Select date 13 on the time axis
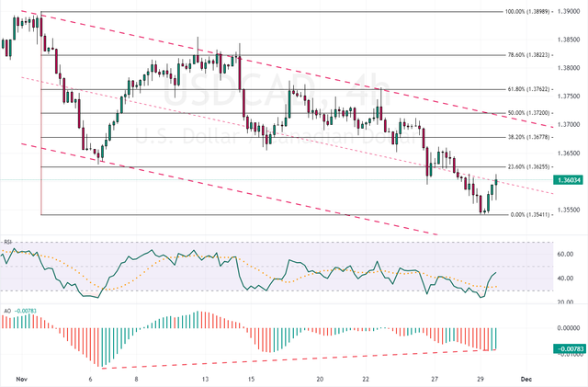Screen dimensions: 588x387 [207, 379]
